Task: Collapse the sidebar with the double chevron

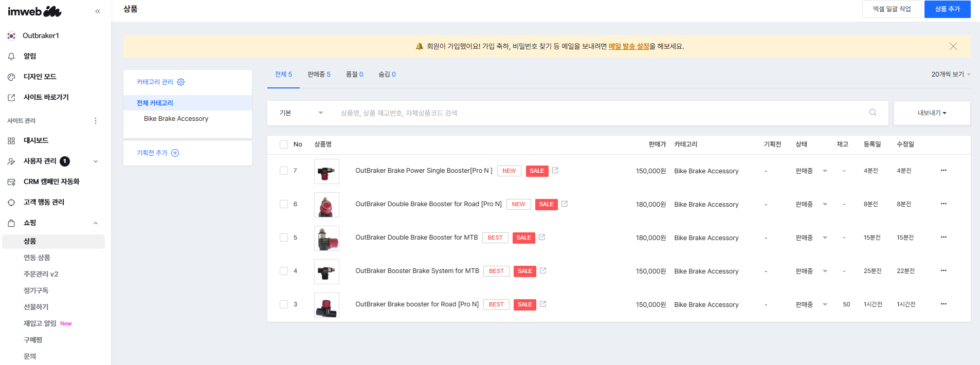Action: pyautogui.click(x=98, y=11)
